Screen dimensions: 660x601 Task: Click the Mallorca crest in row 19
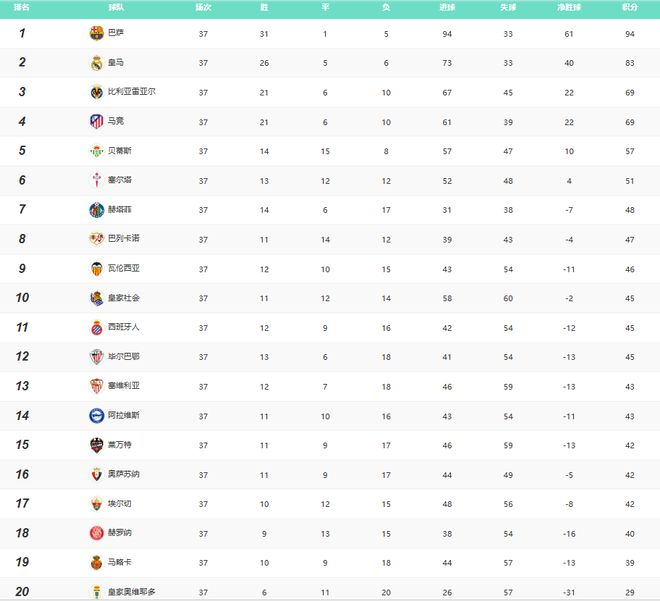pyautogui.click(x=97, y=562)
